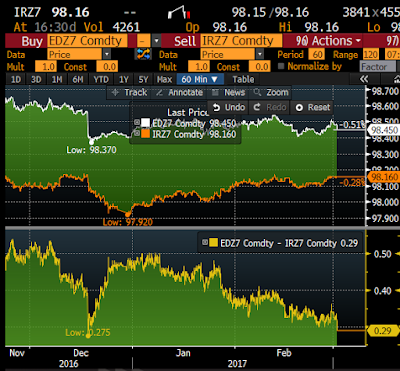Screen dimensions: 400x371
Task: Click the 0.29 spread axis value label
Action: click(x=383, y=331)
